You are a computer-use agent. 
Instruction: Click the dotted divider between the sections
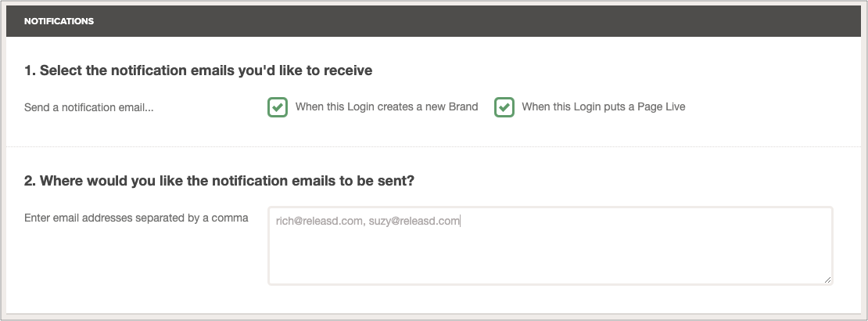(434, 146)
